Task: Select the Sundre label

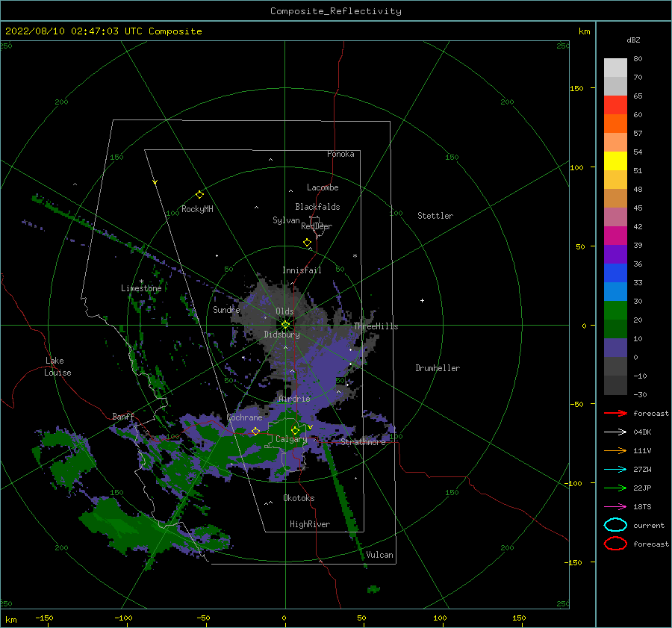Action: pos(227,310)
